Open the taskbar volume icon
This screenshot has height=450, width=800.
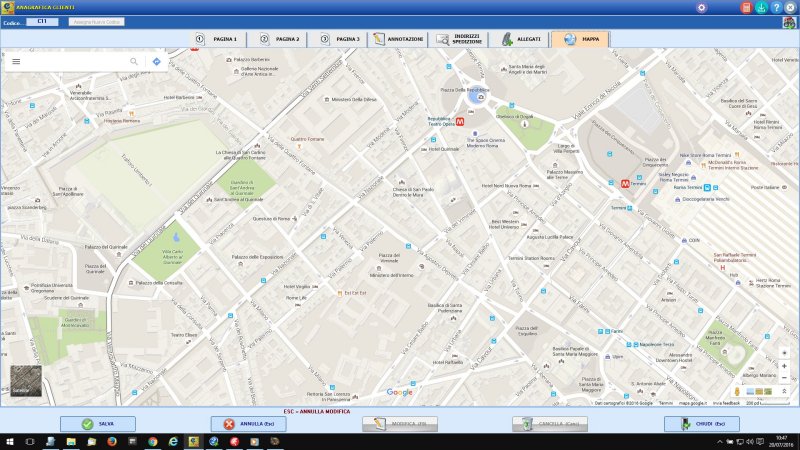(x=749, y=441)
